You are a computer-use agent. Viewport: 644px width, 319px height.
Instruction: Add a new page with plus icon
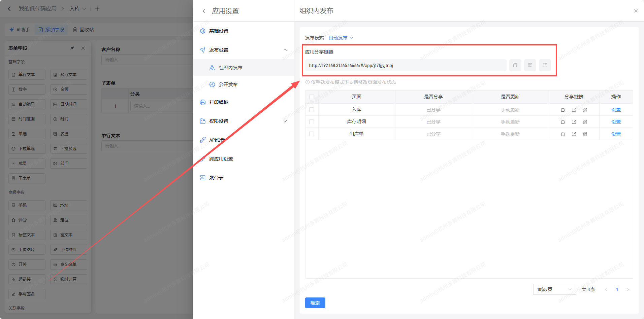[x=97, y=9]
